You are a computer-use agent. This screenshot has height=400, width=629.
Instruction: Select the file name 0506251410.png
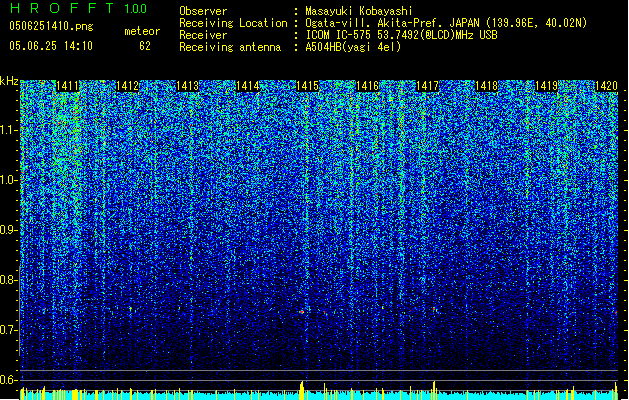(51, 26)
